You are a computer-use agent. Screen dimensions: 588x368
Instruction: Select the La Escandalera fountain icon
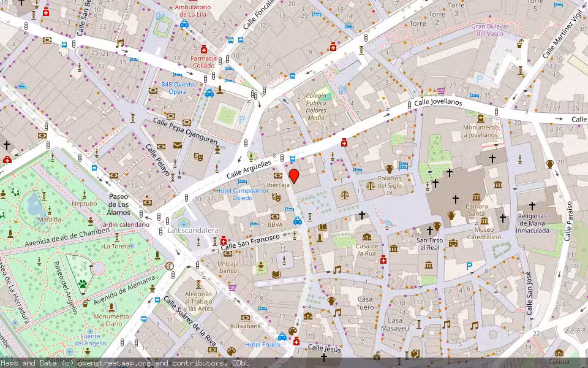tap(184, 224)
